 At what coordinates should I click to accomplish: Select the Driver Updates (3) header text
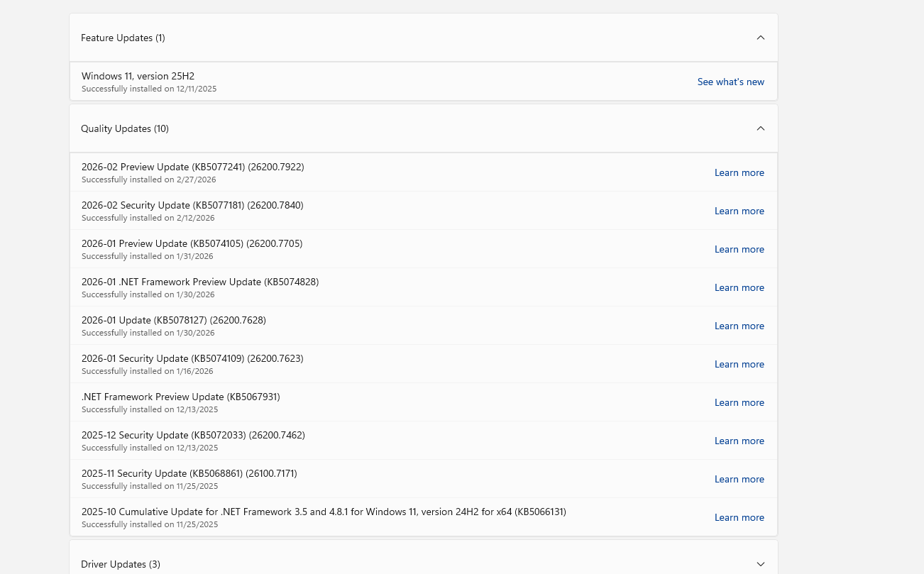(x=121, y=564)
